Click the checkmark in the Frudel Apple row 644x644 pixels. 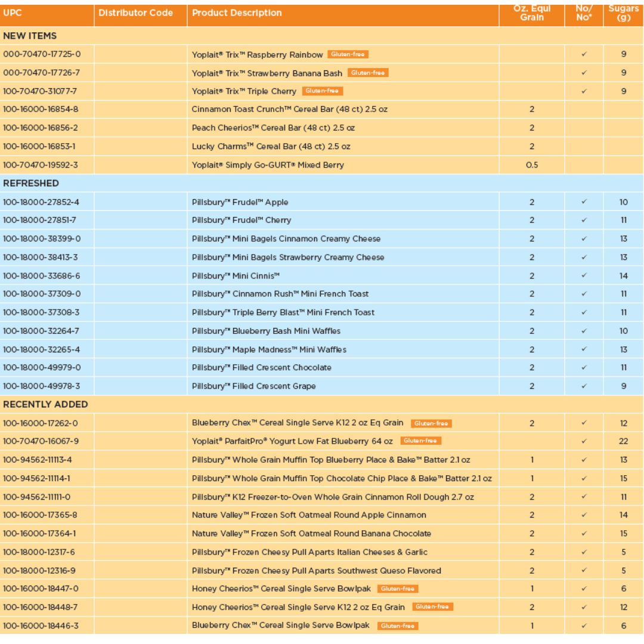584,202
